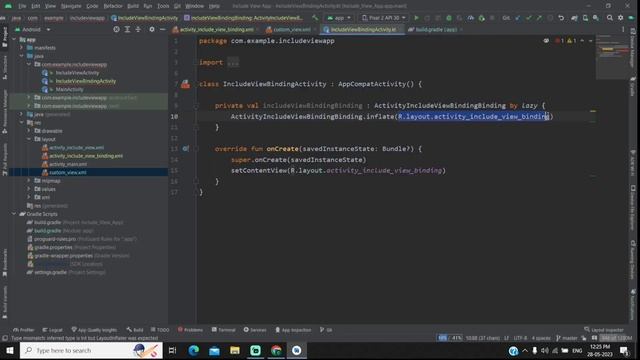This screenshot has width=640, height=360.
Task: Hide the Project panel with minus icon
Action: (162, 29)
